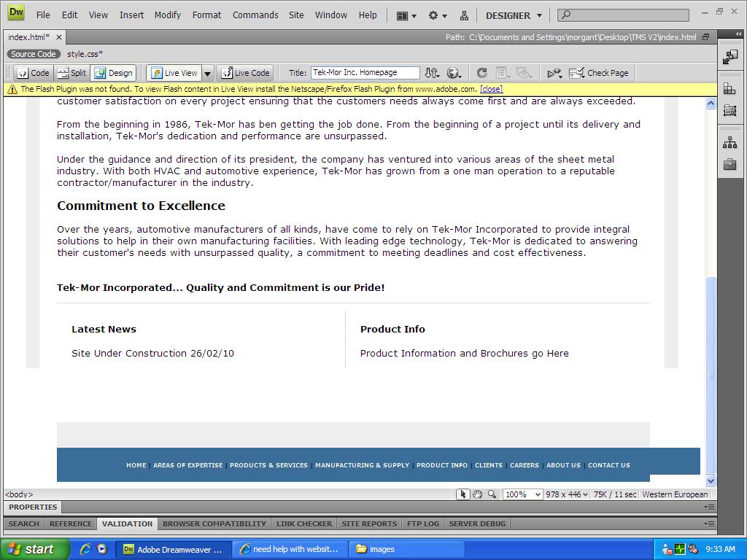
Task: Open the View Options icon menu
Action: point(503,73)
